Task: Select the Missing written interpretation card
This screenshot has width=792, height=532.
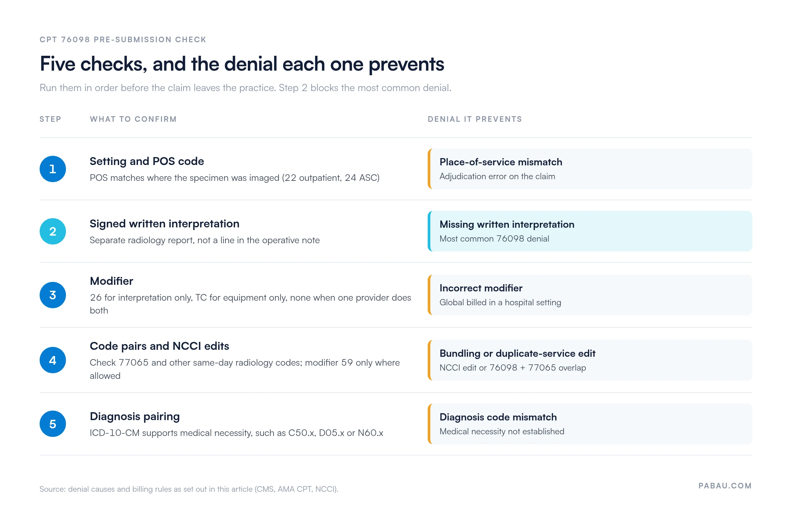Action: (x=590, y=231)
